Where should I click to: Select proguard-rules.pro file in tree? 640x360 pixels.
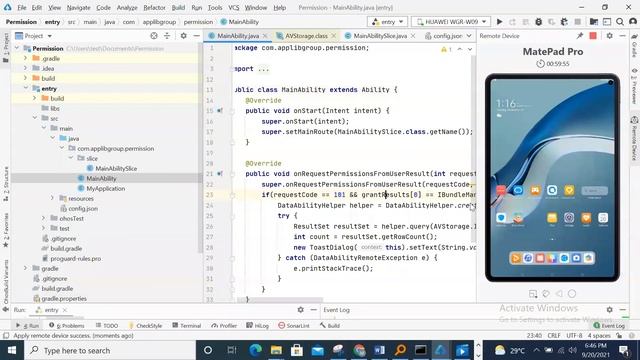[76, 258]
